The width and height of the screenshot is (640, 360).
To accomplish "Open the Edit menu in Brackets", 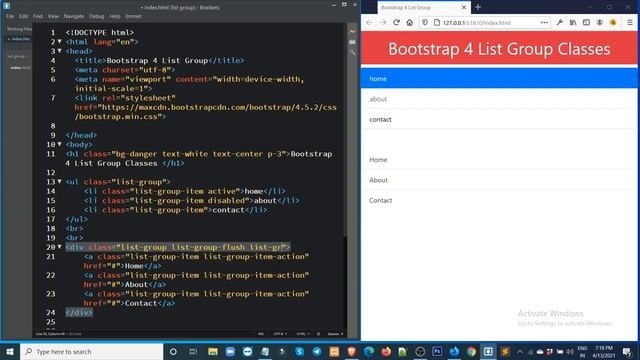I will pyautogui.click(x=24, y=16).
